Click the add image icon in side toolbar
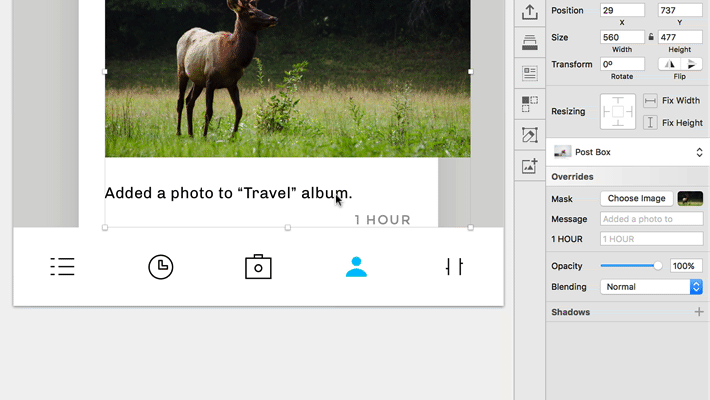The image size is (710, 400). tap(530, 165)
